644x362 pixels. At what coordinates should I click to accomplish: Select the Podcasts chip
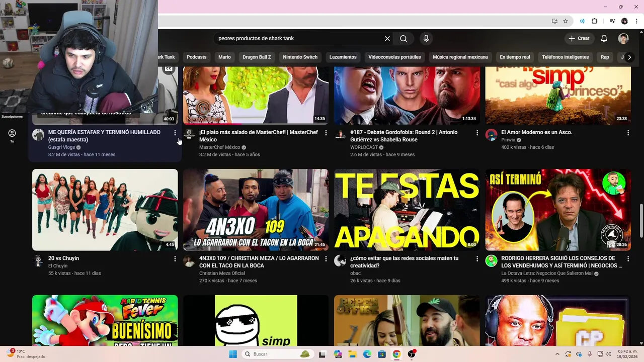(197, 57)
